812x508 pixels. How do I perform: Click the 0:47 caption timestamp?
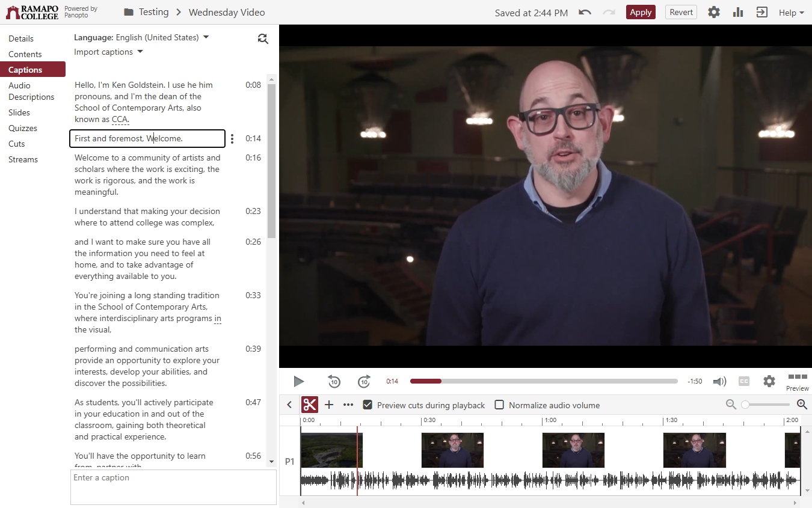point(253,402)
